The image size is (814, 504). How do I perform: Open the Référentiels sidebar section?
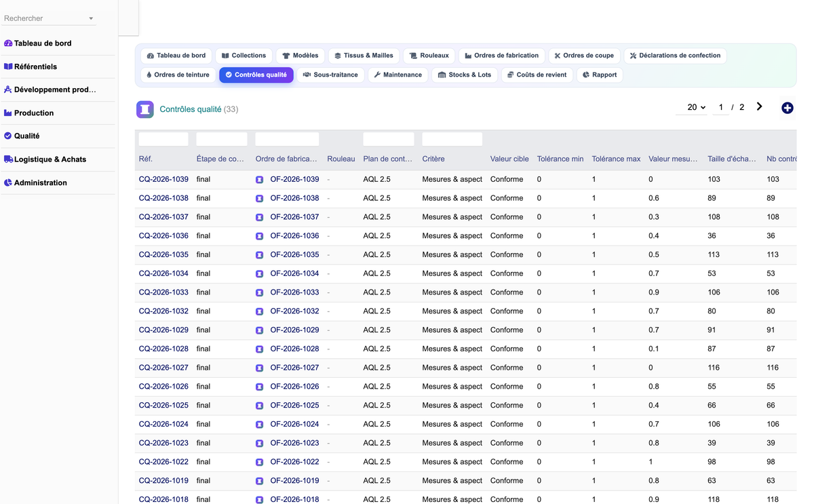click(31, 66)
